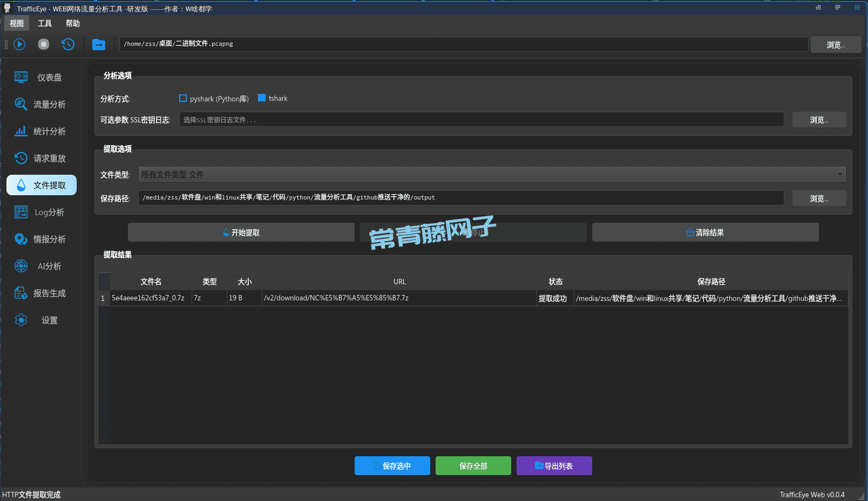Click the start/play analysis toolbar icon
This screenshot has height=501, width=868.
[x=19, y=44]
